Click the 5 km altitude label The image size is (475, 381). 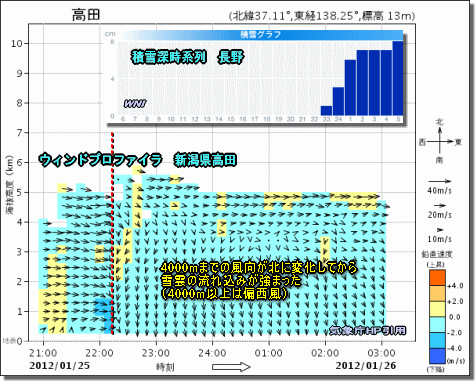pos(20,192)
